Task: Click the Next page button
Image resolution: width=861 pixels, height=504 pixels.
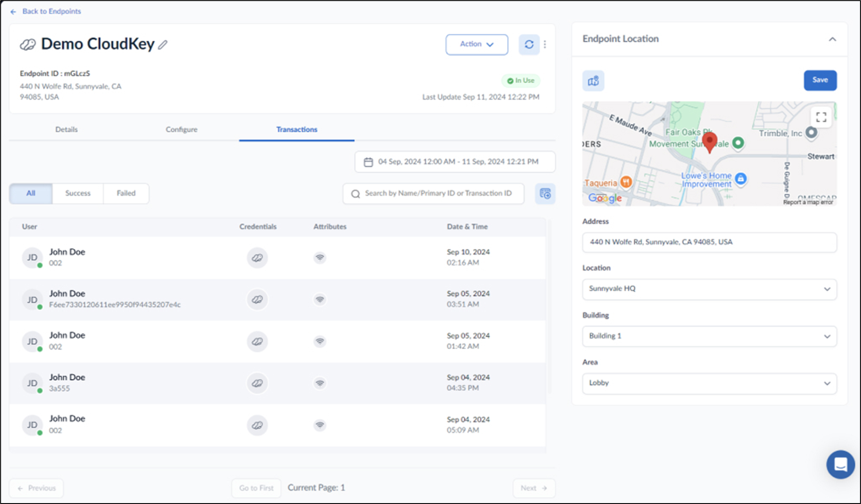Action: [534, 488]
